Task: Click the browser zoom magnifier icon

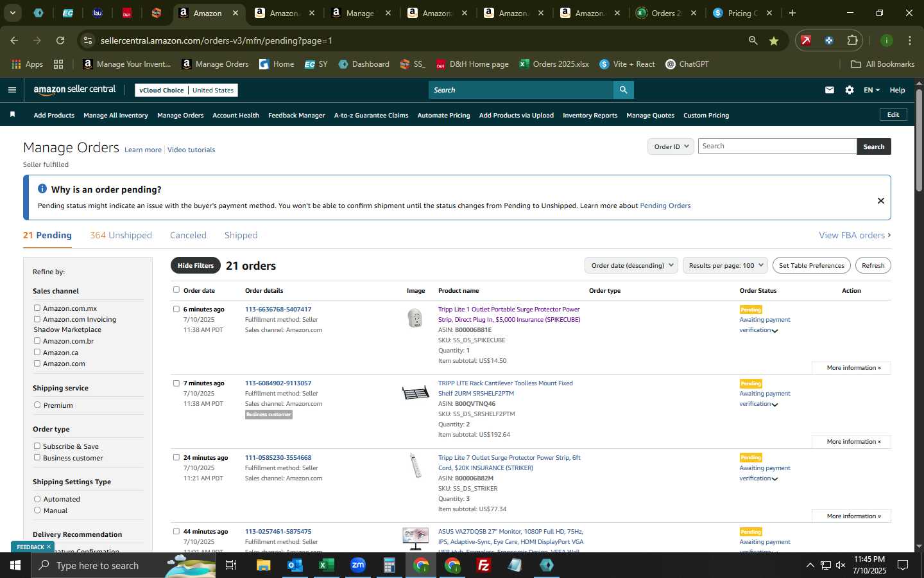Action: coord(753,40)
